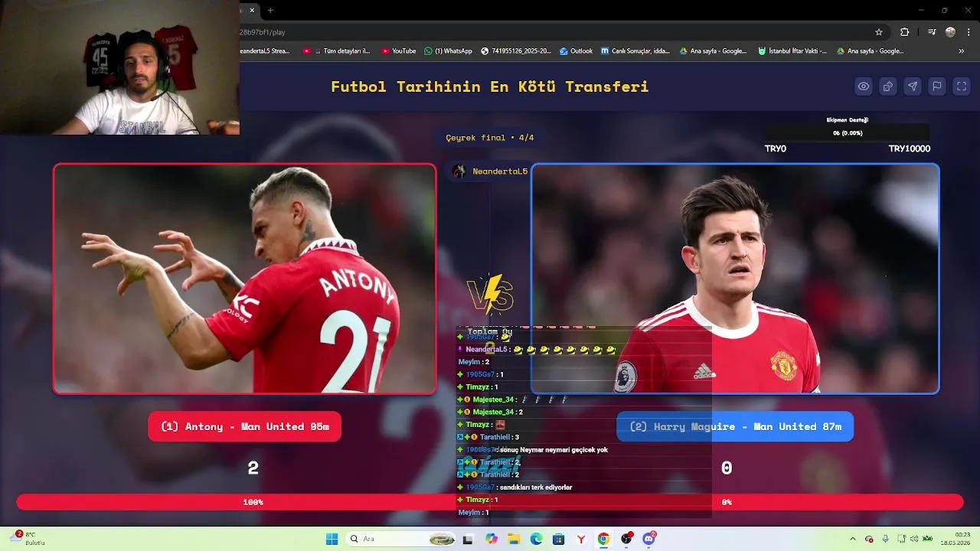Expand hidden bookmarks with the double chevron
The width and height of the screenshot is (980, 551).
pos(962,51)
